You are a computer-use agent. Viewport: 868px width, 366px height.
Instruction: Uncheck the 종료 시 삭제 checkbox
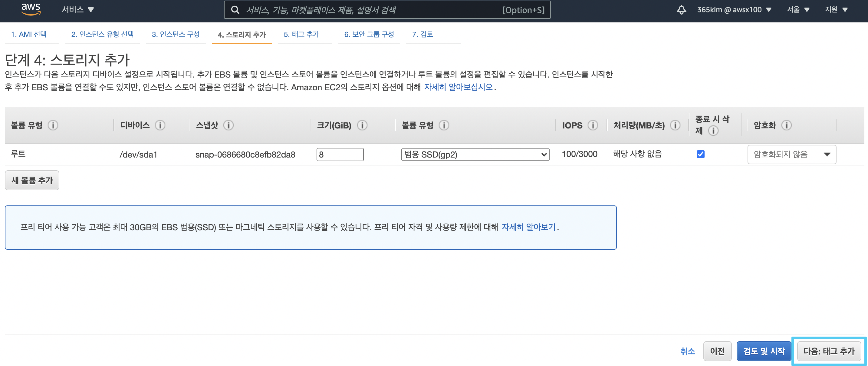[701, 155]
